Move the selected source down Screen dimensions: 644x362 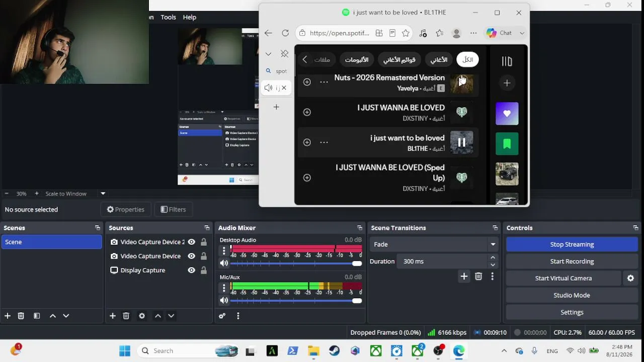coord(171,316)
